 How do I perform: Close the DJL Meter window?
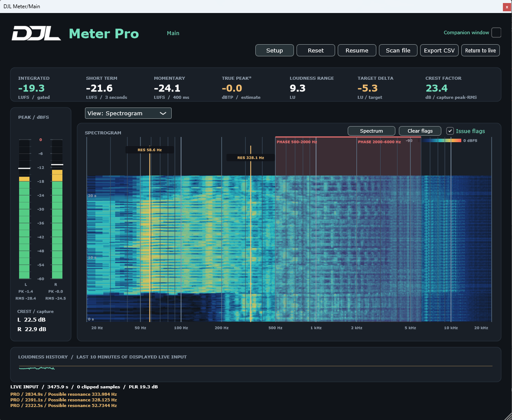[507, 7]
